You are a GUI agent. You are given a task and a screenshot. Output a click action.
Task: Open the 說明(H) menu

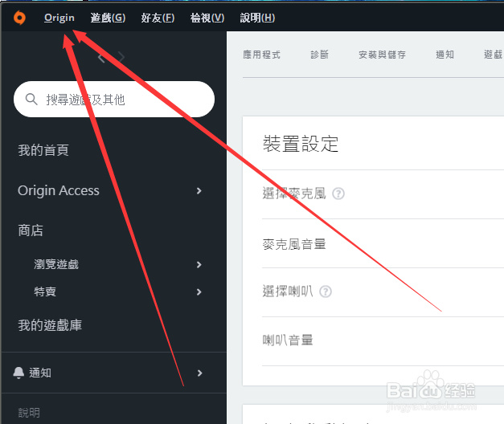(257, 18)
